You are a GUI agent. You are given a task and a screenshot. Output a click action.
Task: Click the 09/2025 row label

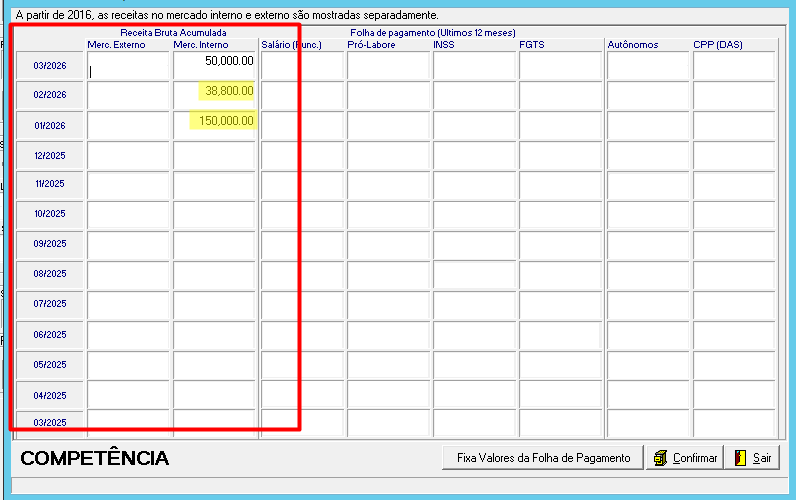[x=50, y=244]
